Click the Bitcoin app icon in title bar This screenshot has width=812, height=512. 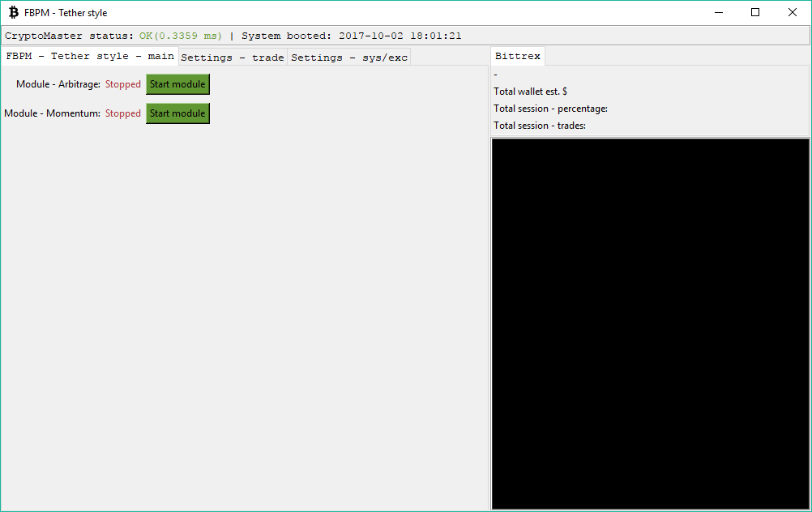click(14, 12)
